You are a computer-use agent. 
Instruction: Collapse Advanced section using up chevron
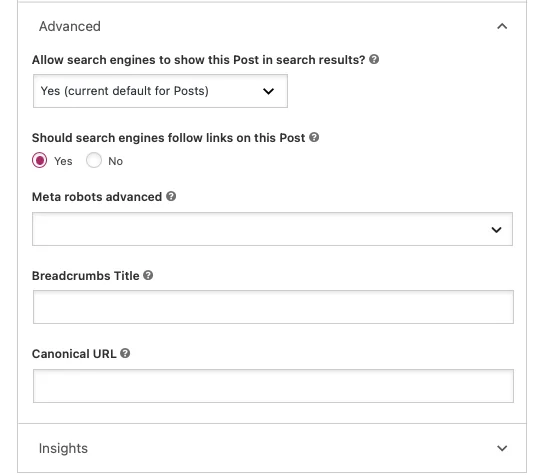[502, 26]
